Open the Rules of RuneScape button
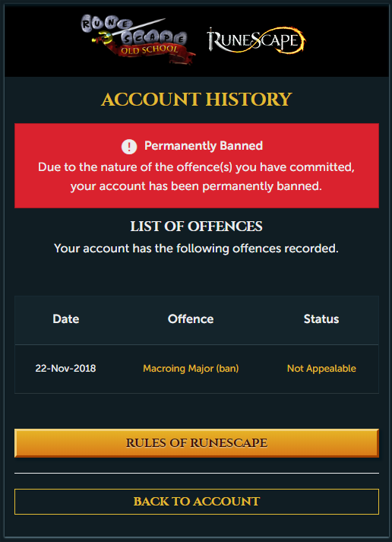The height and width of the screenshot is (542, 392). (x=197, y=443)
